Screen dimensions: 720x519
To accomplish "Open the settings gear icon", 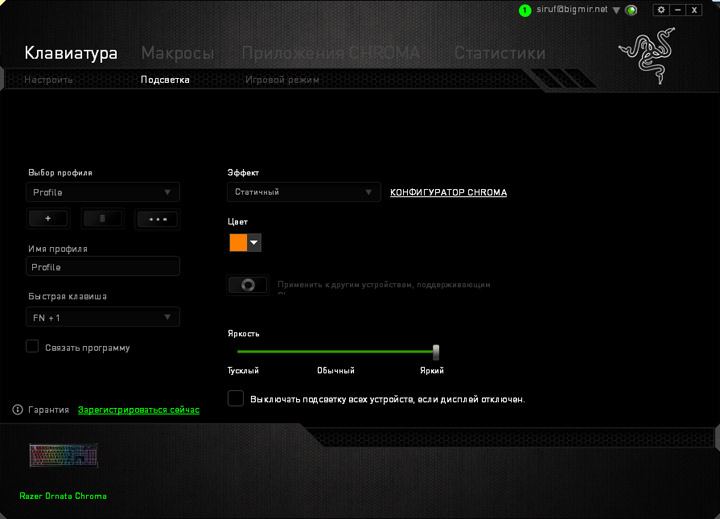I will [661, 10].
